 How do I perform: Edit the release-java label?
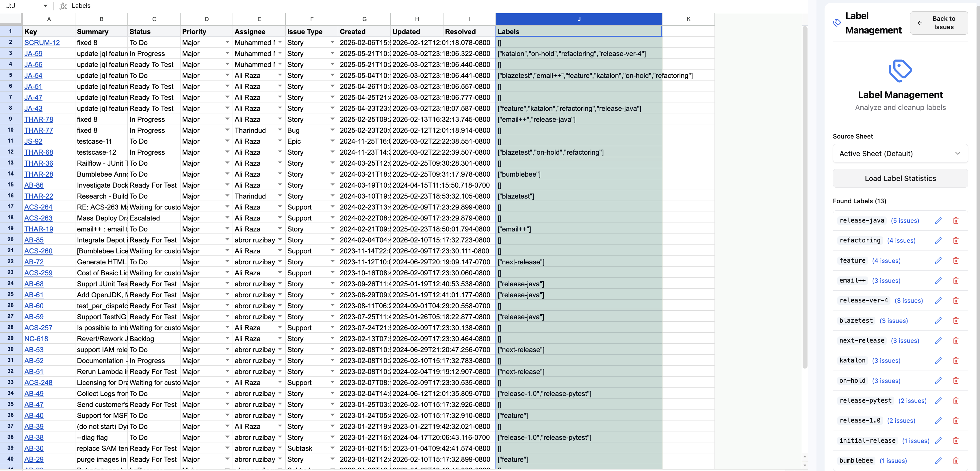point(938,220)
